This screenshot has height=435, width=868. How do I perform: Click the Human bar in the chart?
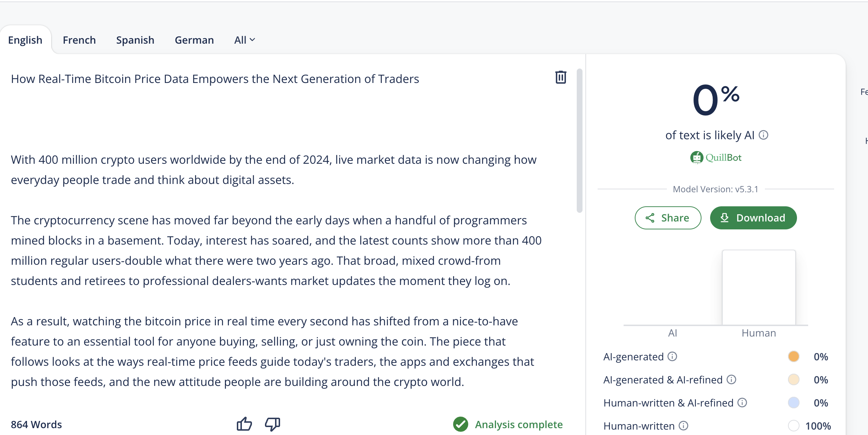pyautogui.click(x=759, y=287)
